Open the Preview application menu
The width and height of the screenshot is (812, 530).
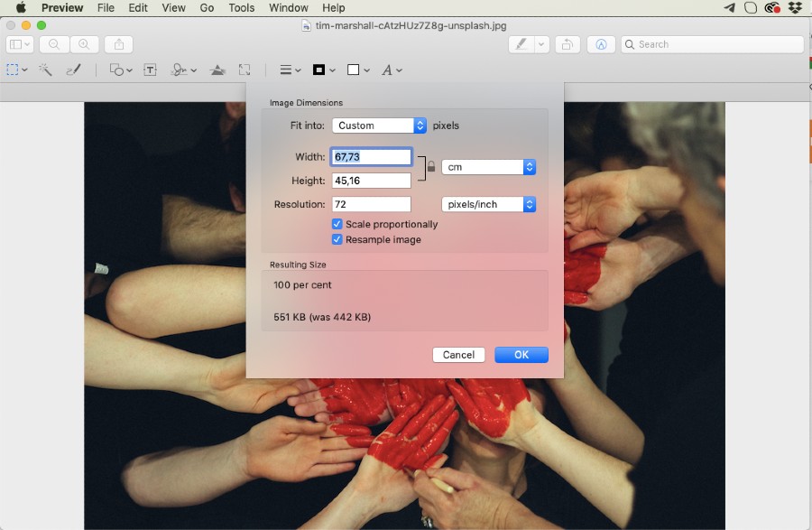click(62, 8)
